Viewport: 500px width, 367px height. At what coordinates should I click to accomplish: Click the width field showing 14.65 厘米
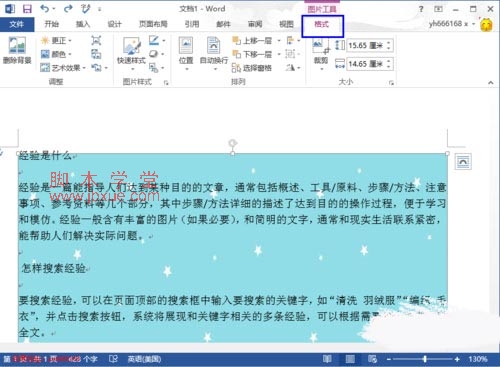365,64
